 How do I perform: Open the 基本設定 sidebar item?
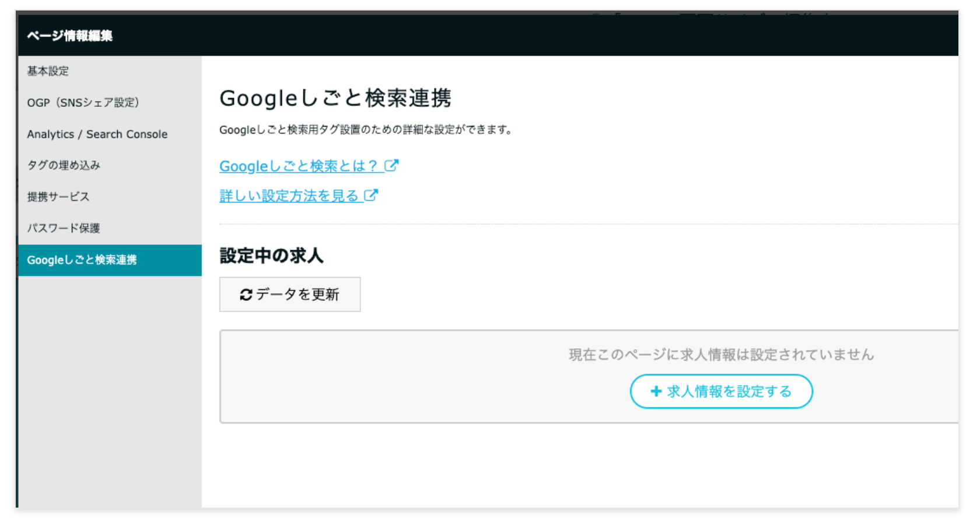click(x=110, y=71)
